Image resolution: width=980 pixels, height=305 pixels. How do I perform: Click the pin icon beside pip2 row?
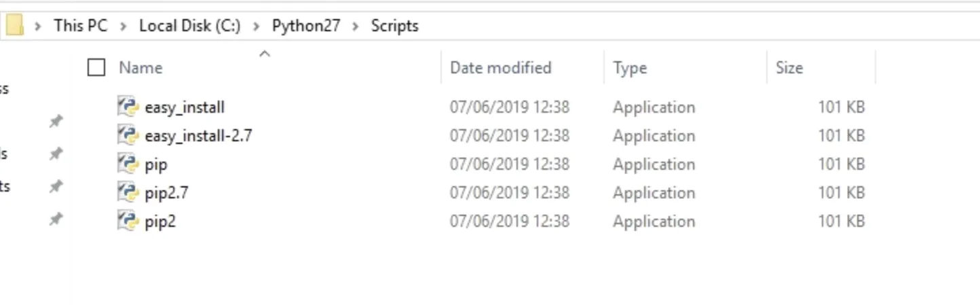56,219
